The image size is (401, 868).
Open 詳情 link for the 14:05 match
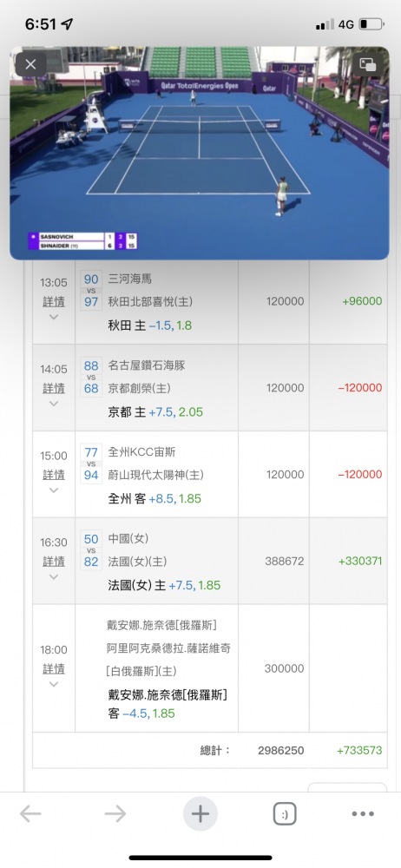pyautogui.click(x=53, y=388)
